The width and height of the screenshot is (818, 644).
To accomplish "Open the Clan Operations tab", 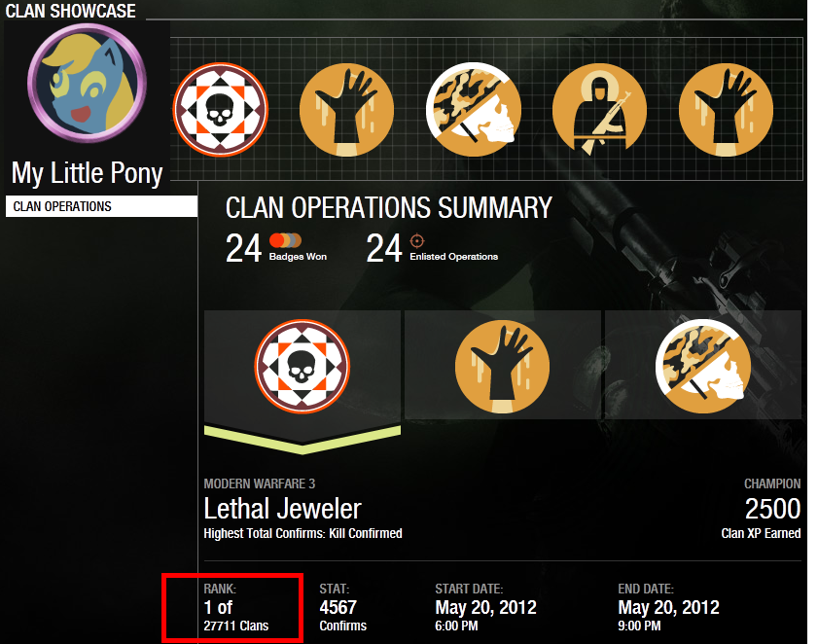I will point(101,206).
